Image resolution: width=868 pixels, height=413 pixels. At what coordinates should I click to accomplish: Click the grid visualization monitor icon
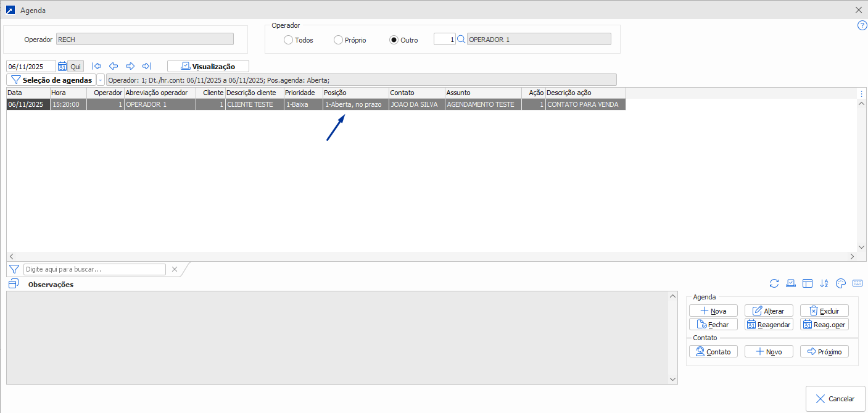pyautogui.click(x=791, y=283)
